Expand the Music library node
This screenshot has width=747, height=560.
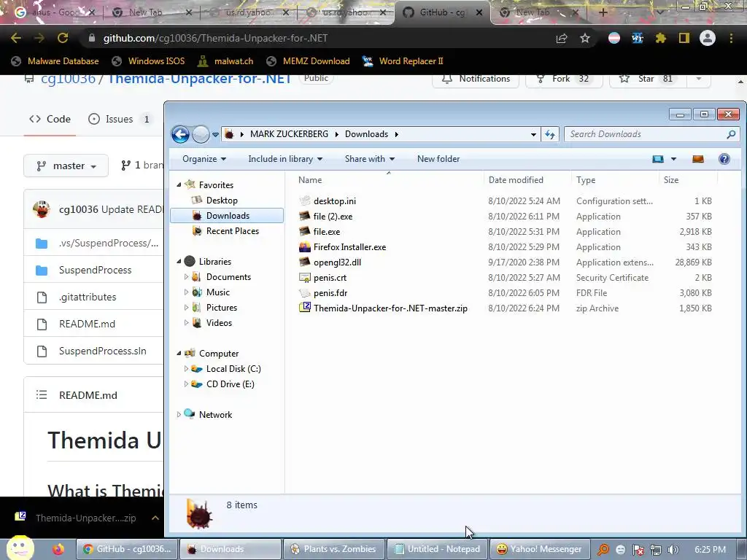coord(186,292)
